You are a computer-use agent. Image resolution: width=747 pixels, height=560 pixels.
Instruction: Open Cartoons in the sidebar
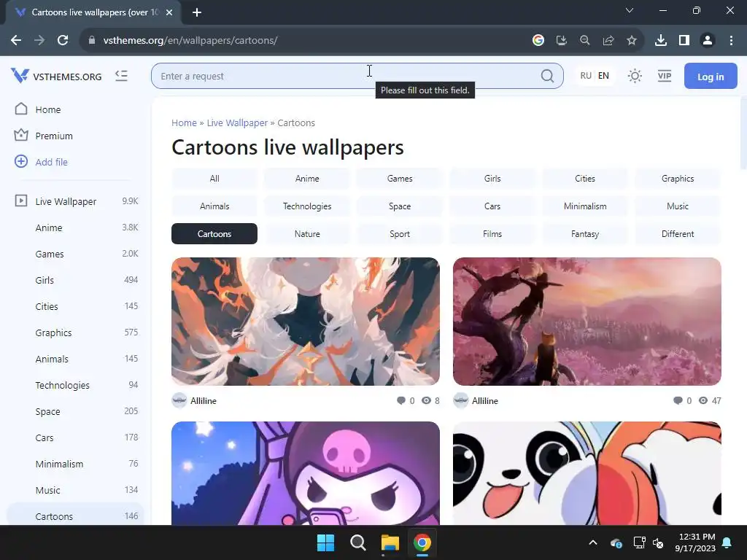click(x=75, y=516)
